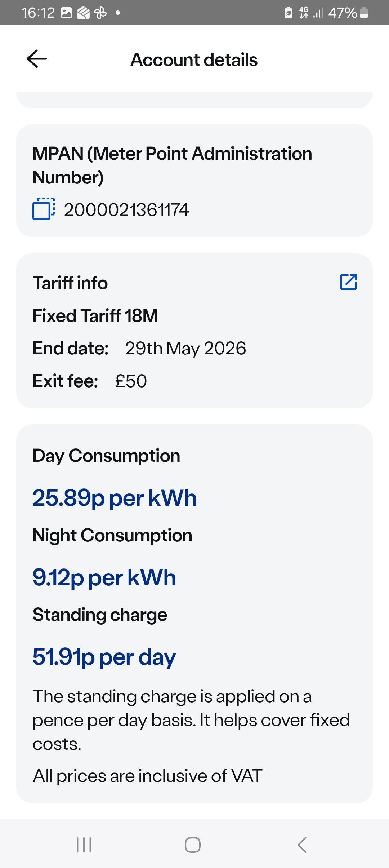Tap the Account details title
This screenshot has height=868, width=389.
coord(194,59)
